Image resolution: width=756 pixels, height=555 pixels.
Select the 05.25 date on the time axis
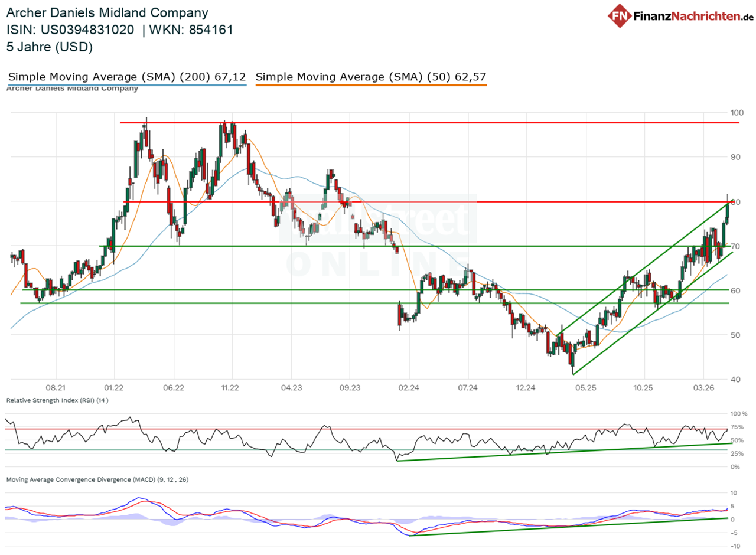585,388
